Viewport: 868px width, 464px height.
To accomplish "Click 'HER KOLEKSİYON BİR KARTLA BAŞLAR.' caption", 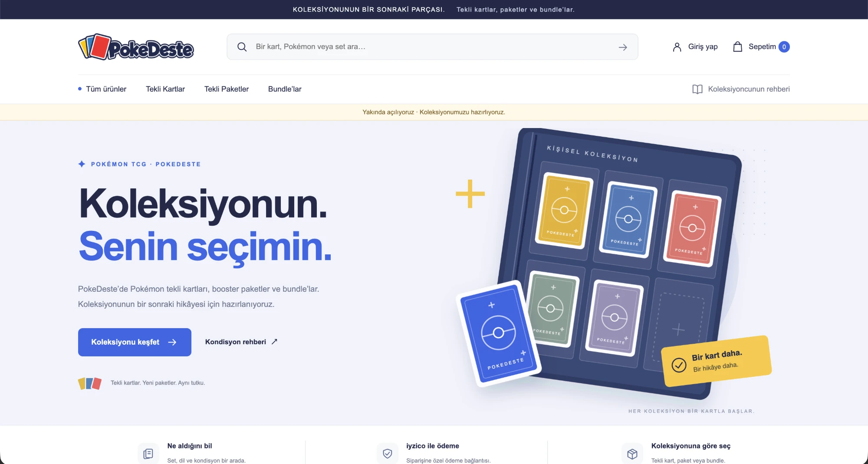I will 691,411.
